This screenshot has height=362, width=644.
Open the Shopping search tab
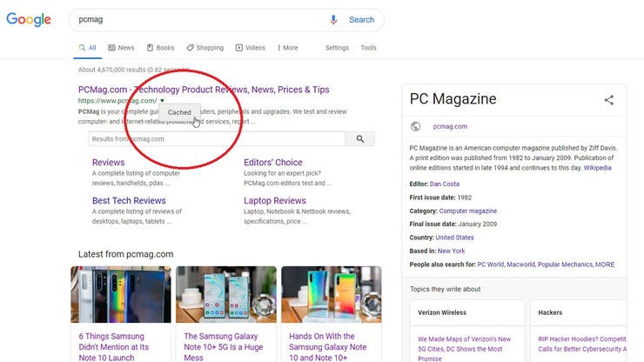click(205, 48)
